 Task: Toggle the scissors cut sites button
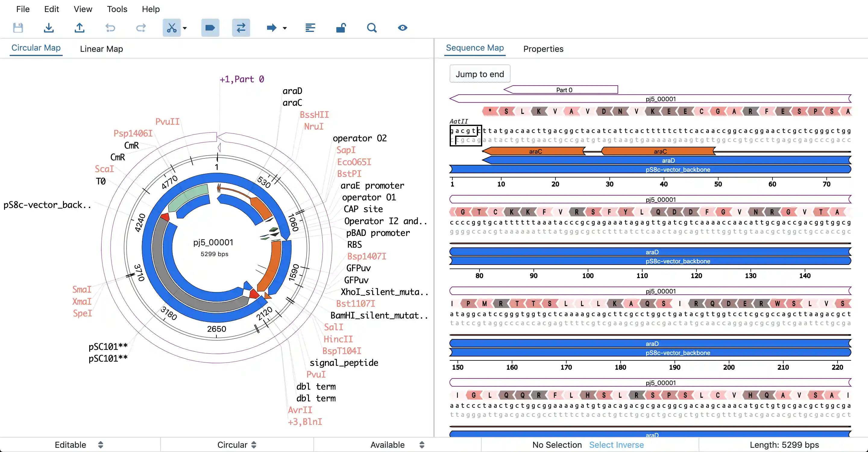(x=171, y=28)
